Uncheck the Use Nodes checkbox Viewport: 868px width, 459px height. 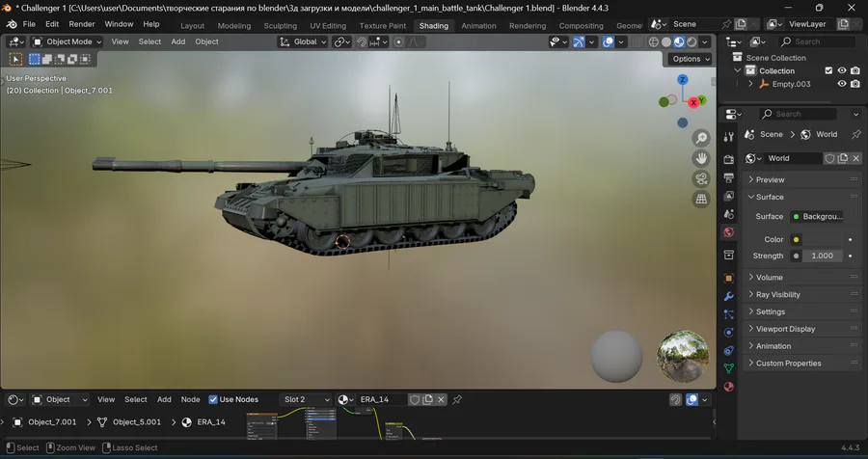click(213, 399)
